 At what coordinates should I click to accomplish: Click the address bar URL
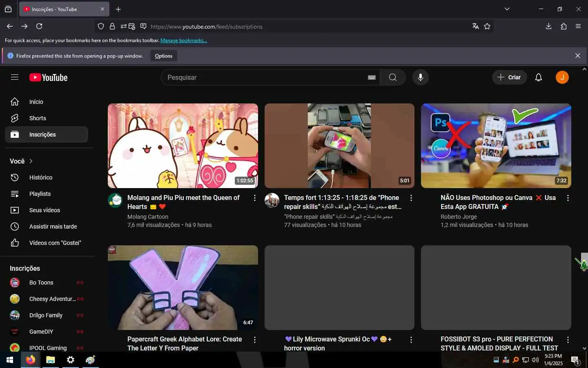206,27
